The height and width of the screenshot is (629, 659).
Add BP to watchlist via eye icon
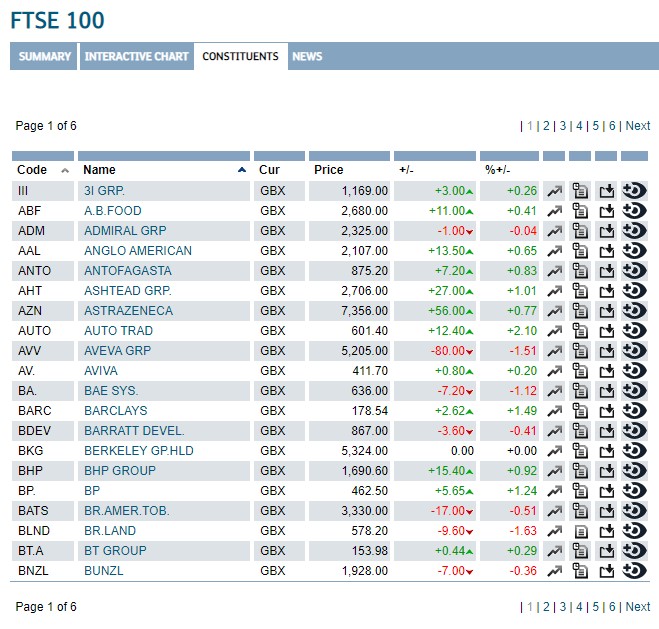(x=634, y=491)
